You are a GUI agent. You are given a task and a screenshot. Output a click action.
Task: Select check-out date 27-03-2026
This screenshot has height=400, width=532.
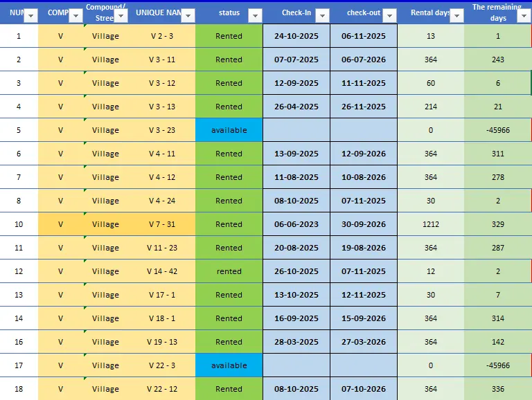[364, 342]
